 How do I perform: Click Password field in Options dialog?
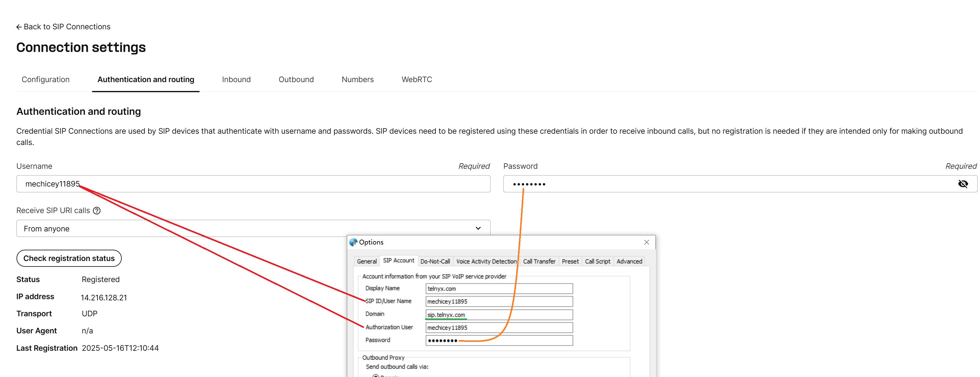coord(499,340)
